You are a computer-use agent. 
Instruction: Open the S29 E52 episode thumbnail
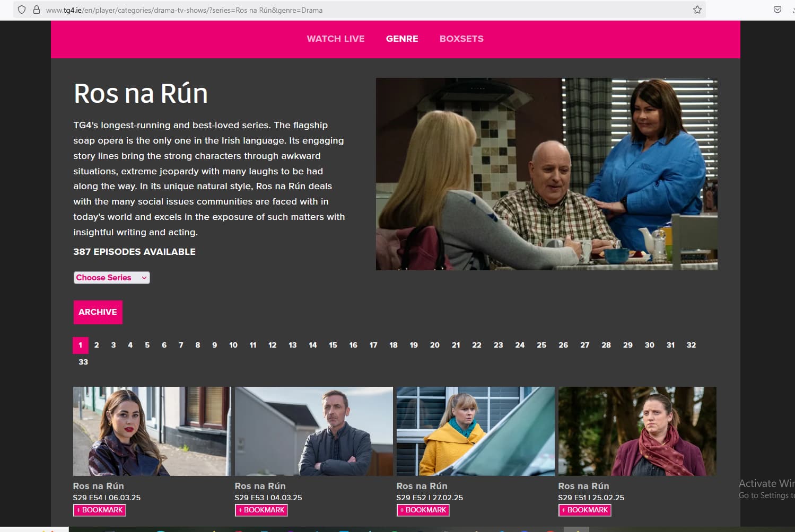(476, 431)
